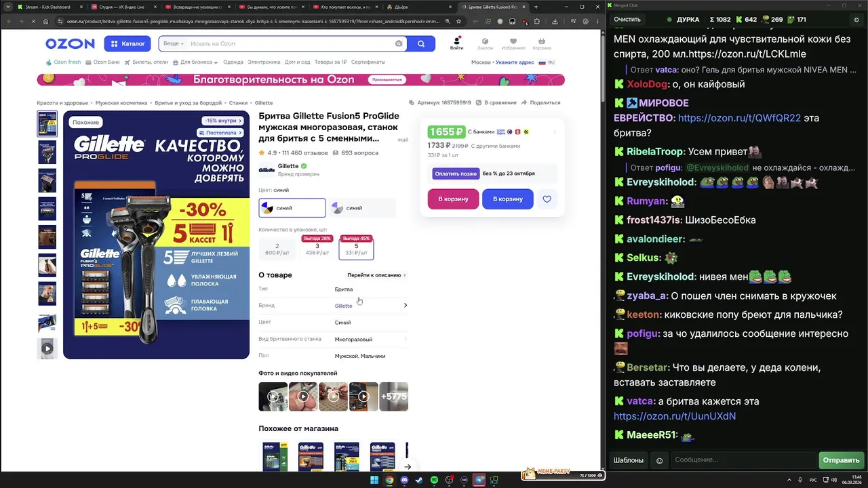Open the Шаблоны templates in Merged Chat
Screen dimensions: 868x488
point(629,460)
